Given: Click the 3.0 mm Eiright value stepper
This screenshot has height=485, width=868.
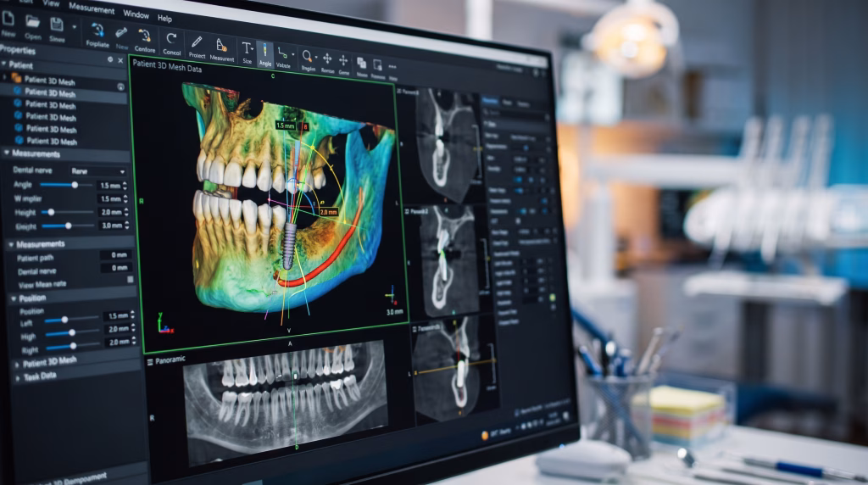Looking at the screenshot, I should point(127,226).
